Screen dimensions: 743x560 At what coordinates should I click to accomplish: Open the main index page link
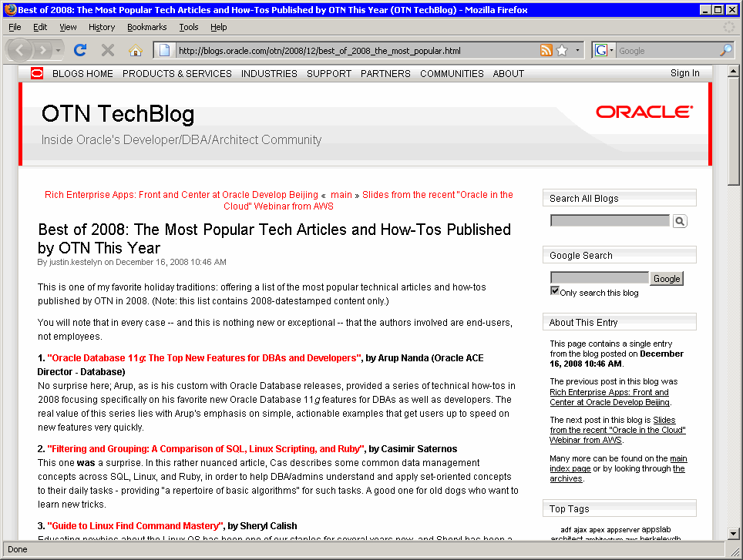coord(618,464)
